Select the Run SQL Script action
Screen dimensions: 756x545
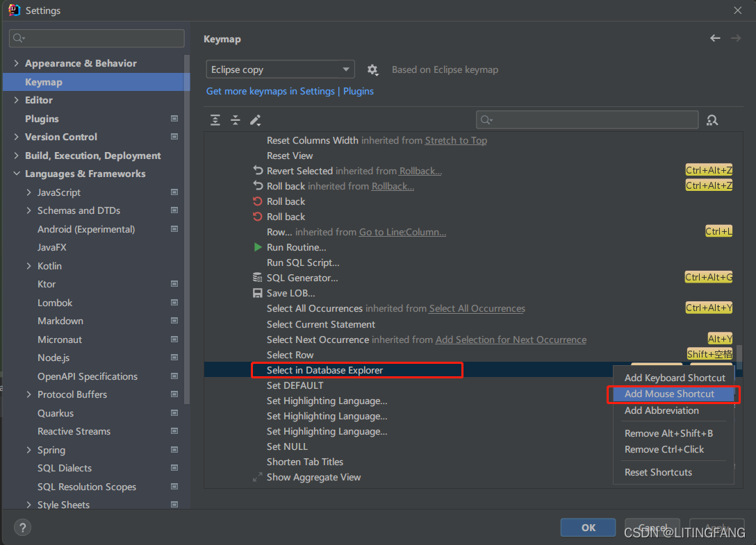(x=303, y=262)
